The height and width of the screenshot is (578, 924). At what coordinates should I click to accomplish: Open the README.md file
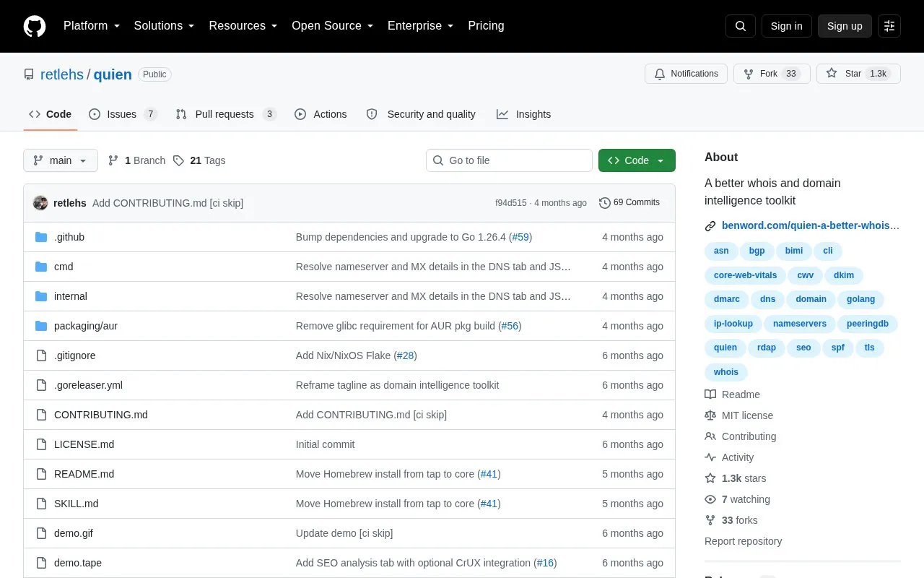click(x=84, y=474)
